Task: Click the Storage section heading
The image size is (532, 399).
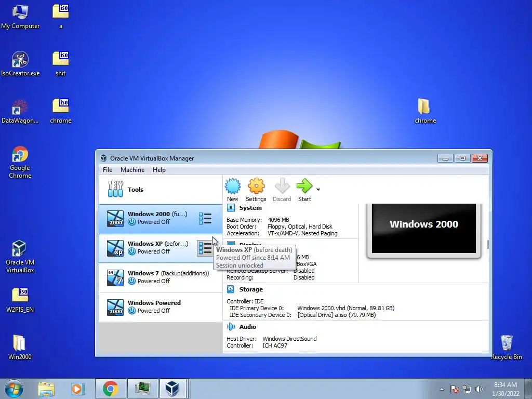Action: [251, 289]
